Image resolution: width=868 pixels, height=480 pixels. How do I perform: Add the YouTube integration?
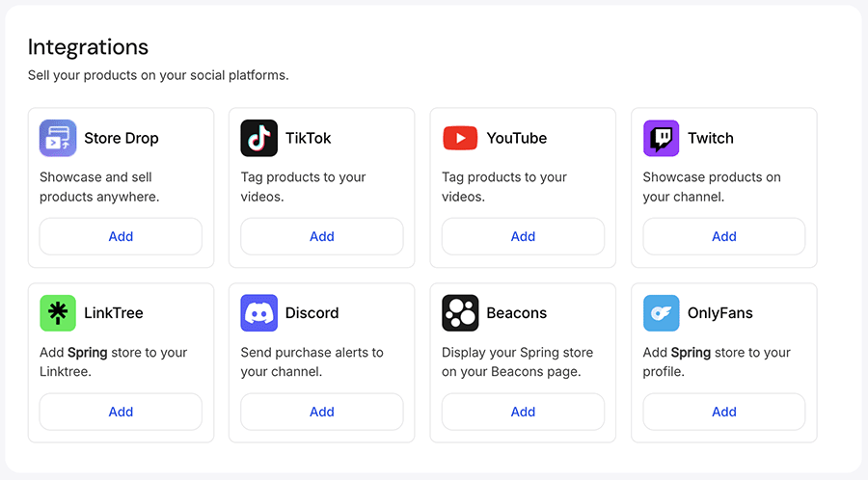pos(523,237)
